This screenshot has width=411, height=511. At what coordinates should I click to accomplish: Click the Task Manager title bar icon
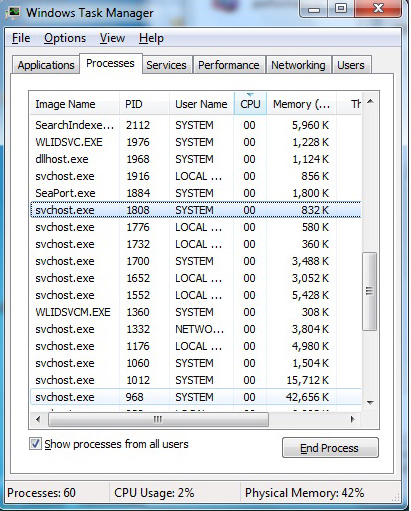[x=13, y=12]
